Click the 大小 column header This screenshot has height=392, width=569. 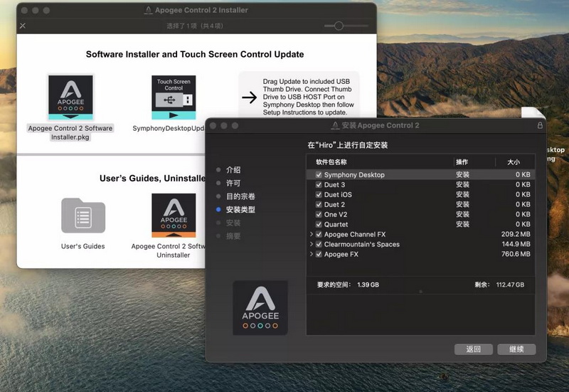(514, 162)
